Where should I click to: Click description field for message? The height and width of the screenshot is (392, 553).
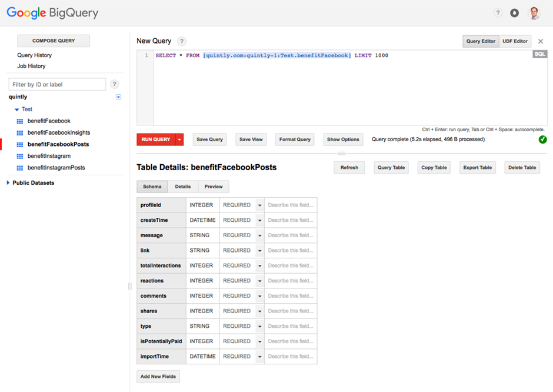point(291,235)
